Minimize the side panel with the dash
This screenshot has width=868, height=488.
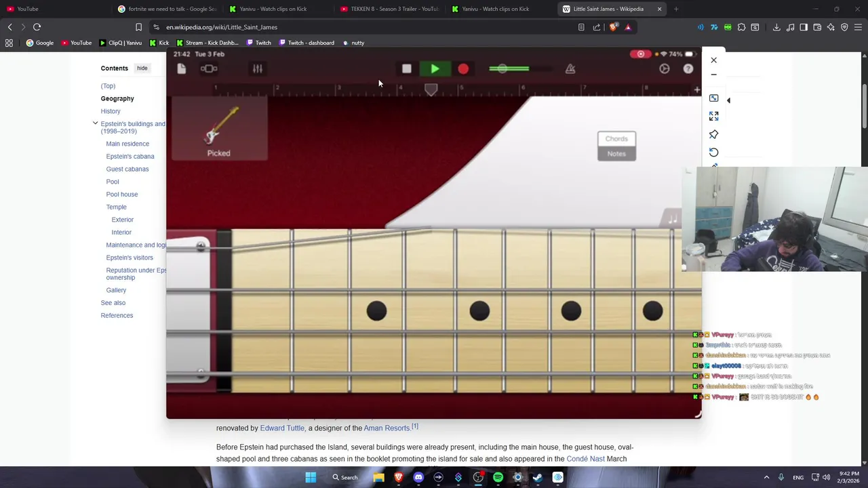coord(713,75)
